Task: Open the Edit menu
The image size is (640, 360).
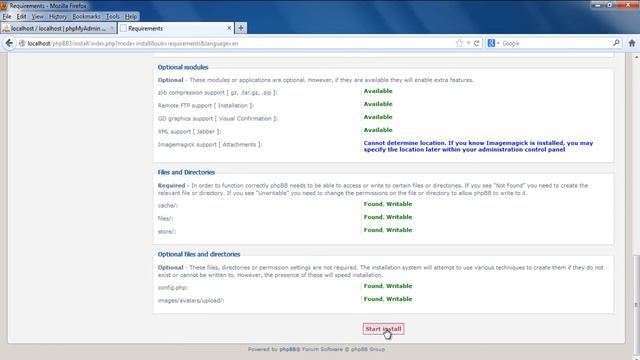Action: 21,16
